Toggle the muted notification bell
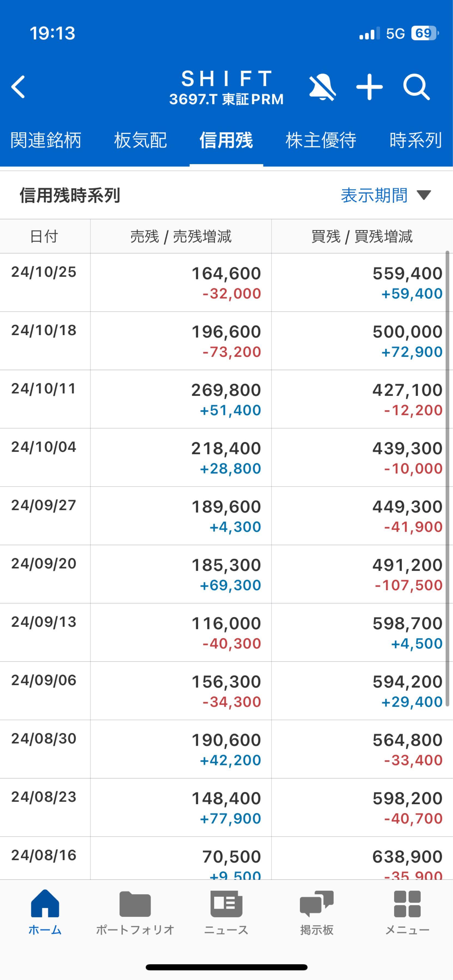The image size is (453, 980). click(x=322, y=87)
